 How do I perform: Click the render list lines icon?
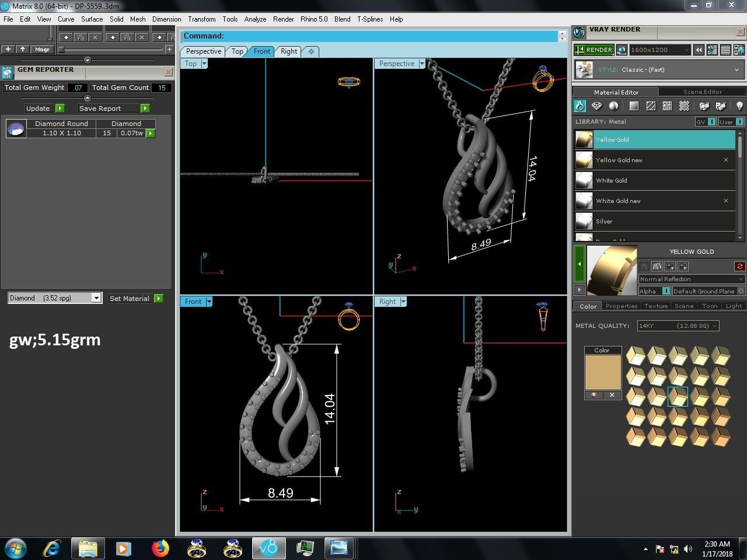click(725, 50)
